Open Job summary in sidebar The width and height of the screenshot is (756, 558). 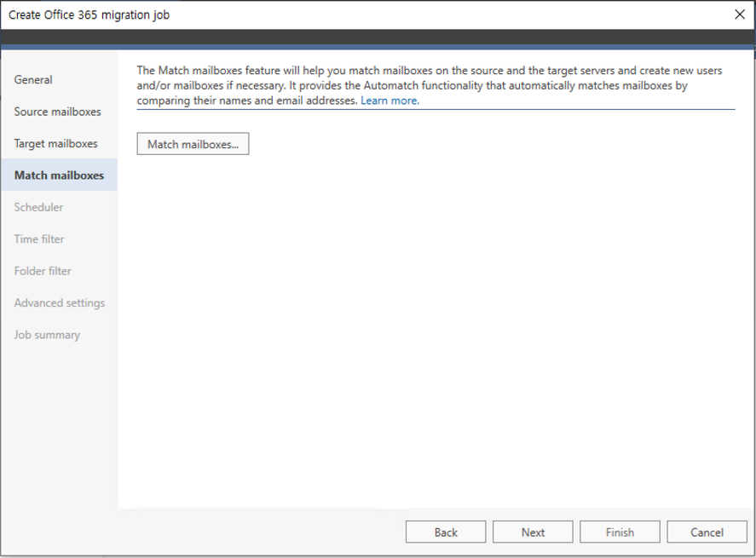click(x=47, y=334)
